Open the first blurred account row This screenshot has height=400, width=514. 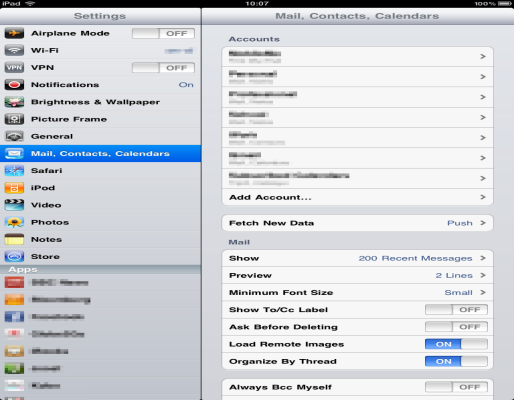tap(357, 57)
